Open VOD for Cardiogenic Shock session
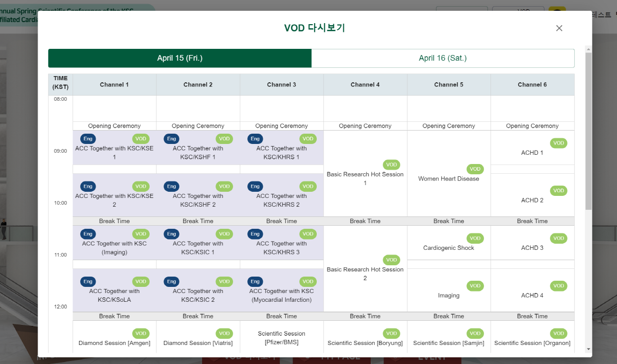The width and height of the screenshot is (617, 364). [x=475, y=238]
